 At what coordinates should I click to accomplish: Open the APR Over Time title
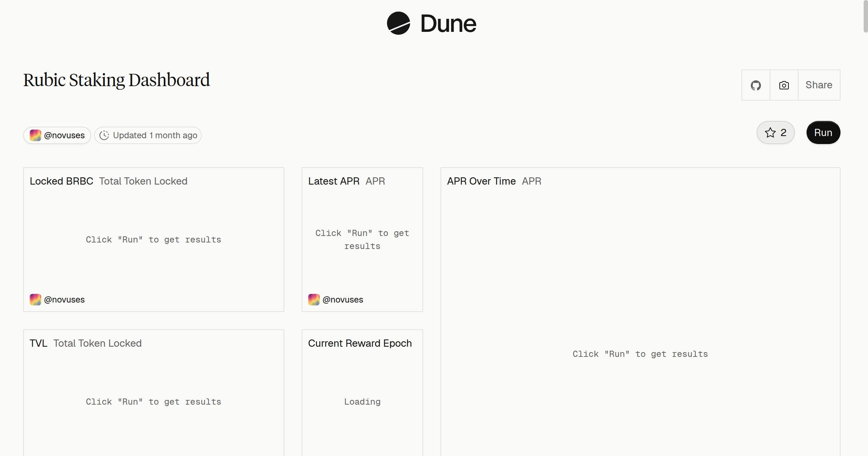(x=481, y=181)
